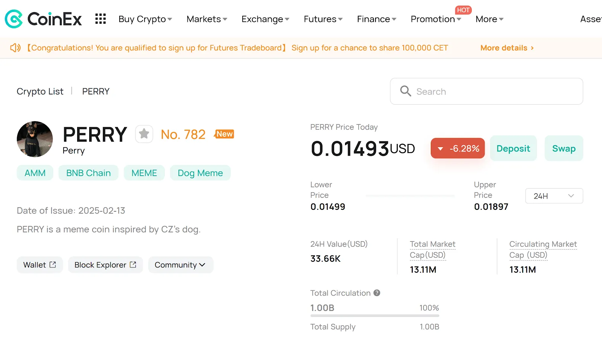Click the PERRY dog avatar image
Image resolution: width=602 pixels, height=364 pixels.
pyautogui.click(x=35, y=139)
